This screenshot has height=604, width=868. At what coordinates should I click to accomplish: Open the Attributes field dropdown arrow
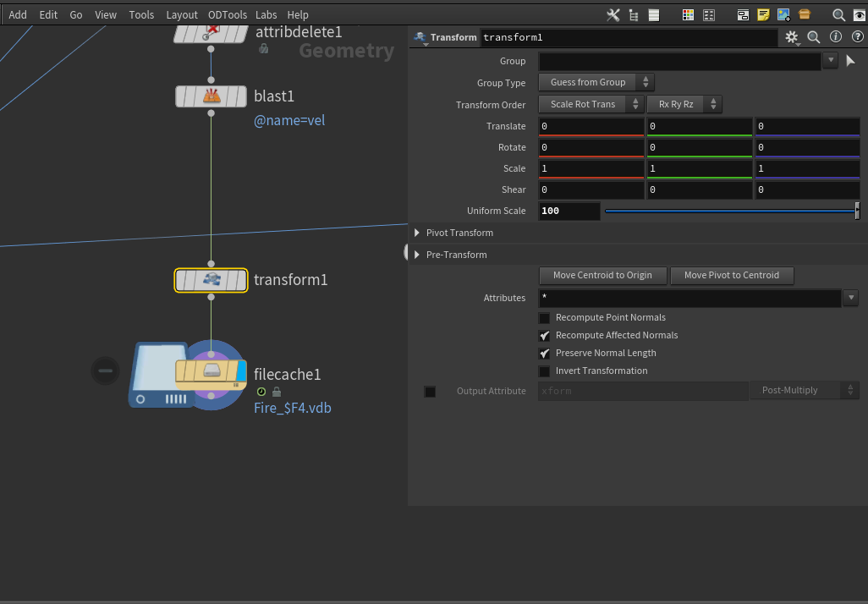(851, 298)
